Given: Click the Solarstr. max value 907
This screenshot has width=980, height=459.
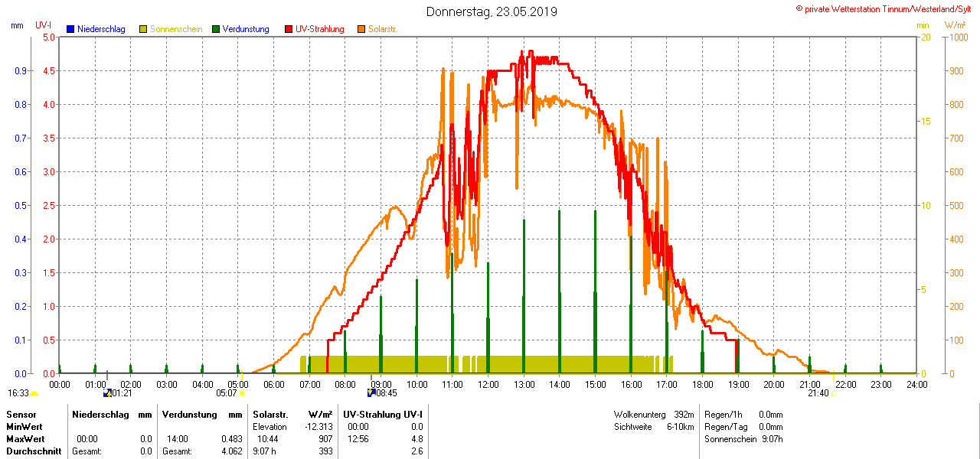Looking at the screenshot, I should 325,439.
